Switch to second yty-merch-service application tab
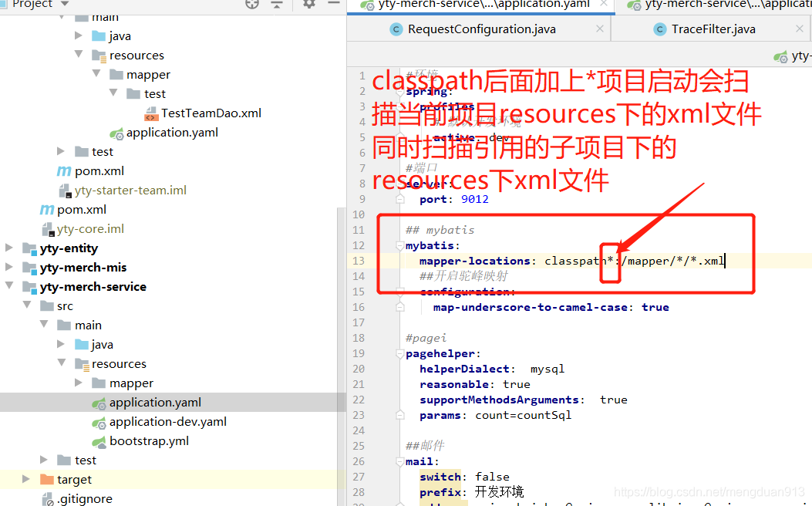 pyautogui.click(x=728, y=5)
